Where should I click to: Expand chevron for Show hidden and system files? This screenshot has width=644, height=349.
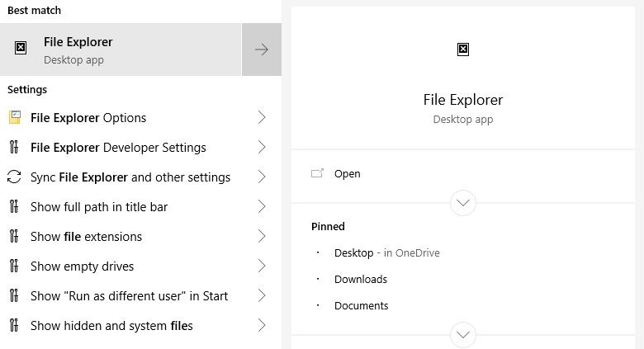pos(262,326)
